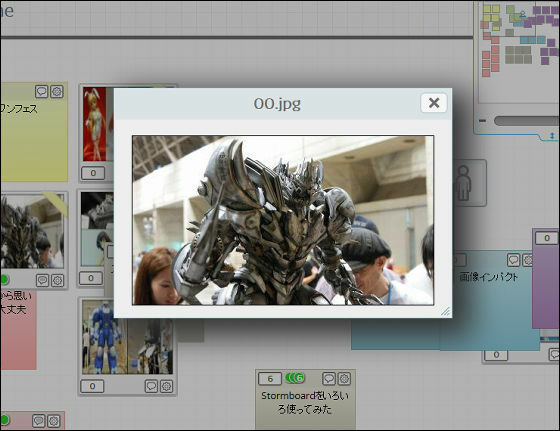This screenshot has width=560, height=431.
Task: Open comments on the blue robot photo note
Action: coord(151,386)
